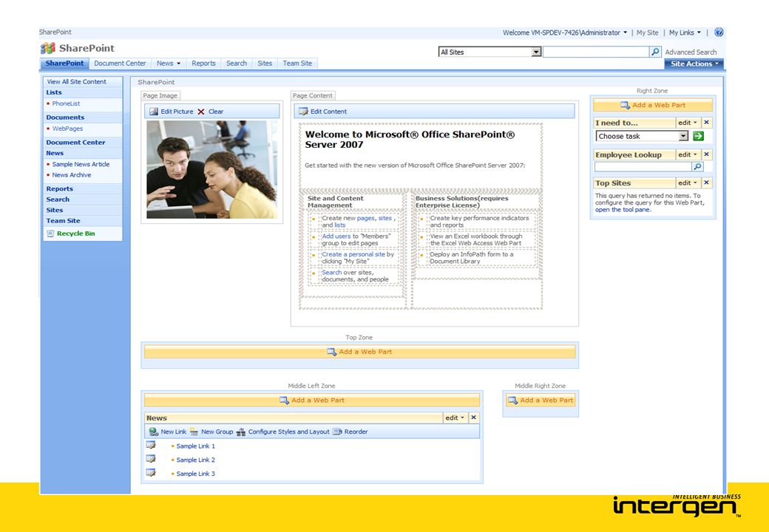Image resolution: width=769 pixels, height=532 pixels.
Task: Open the help icon at top right
Action: point(719,33)
